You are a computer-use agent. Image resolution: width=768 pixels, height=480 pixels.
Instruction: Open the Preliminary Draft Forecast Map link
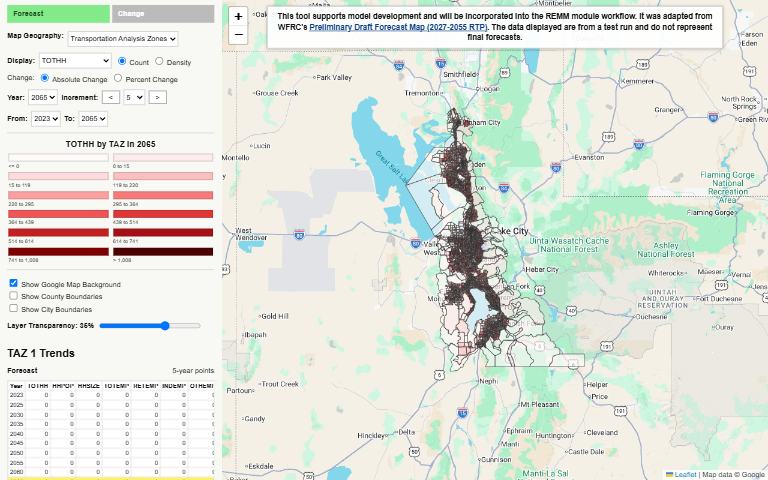(398, 27)
